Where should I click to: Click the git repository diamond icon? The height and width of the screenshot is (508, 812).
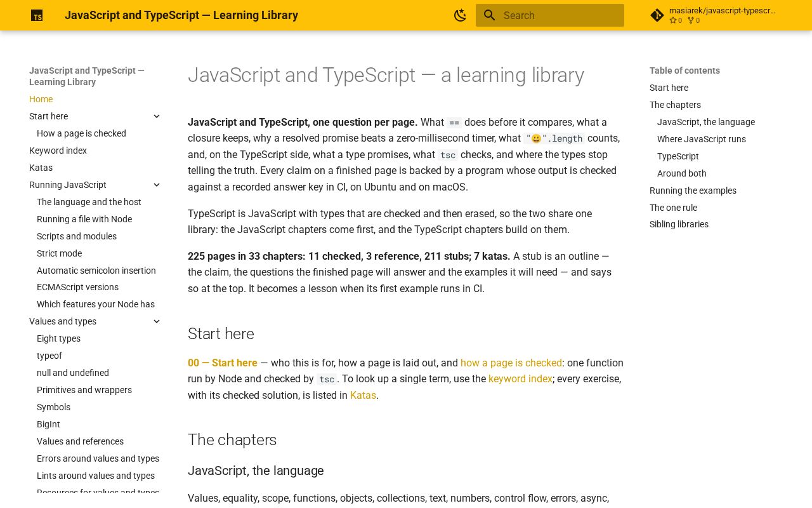(657, 15)
